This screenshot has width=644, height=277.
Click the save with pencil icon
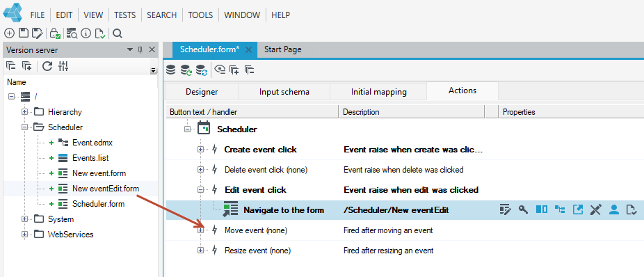click(x=38, y=33)
